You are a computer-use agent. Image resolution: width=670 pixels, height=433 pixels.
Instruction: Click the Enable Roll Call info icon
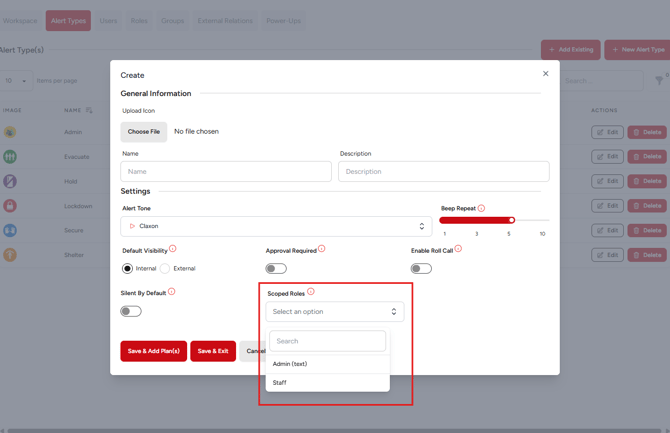click(458, 249)
